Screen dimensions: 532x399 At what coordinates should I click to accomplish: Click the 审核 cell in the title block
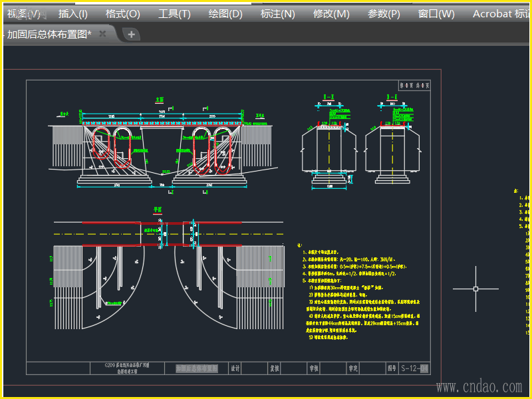[313, 368]
